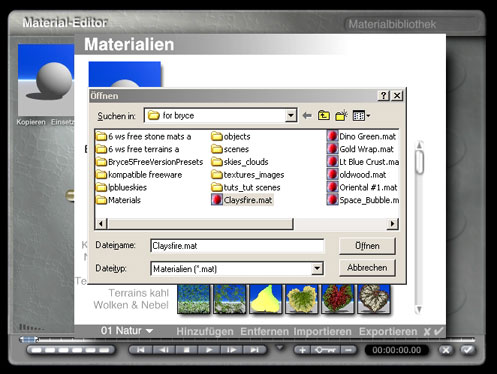This screenshot has width=497, height=374.
Task: Select the Dino Green.mat file
Action: (x=362, y=136)
